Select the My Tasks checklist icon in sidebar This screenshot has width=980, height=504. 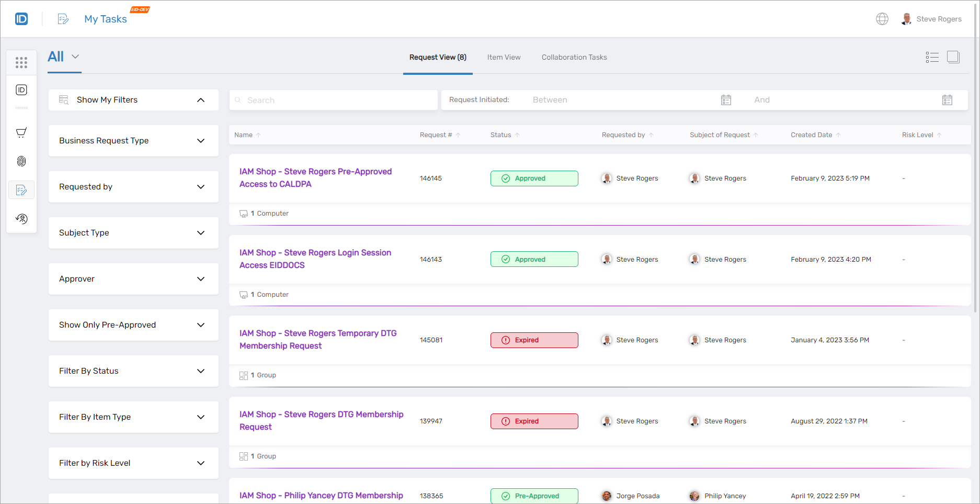[x=21, y=189]
